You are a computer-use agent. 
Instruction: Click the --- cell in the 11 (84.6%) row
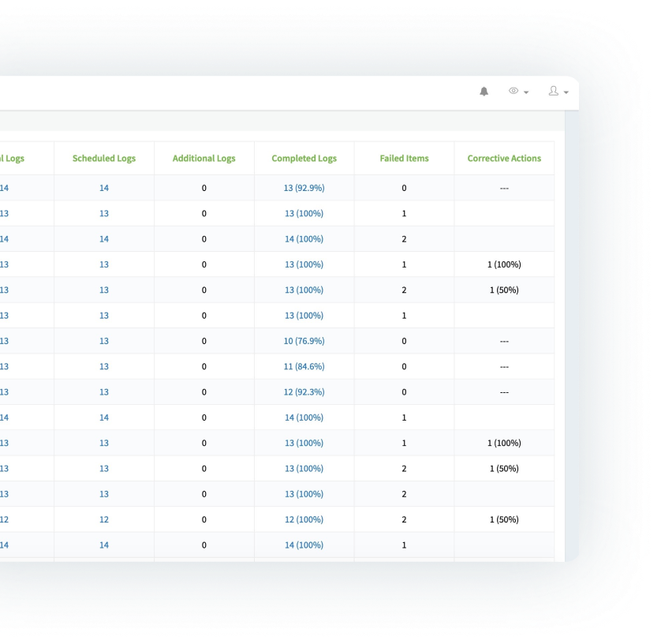pyautogui.click(x=504, y=367)
